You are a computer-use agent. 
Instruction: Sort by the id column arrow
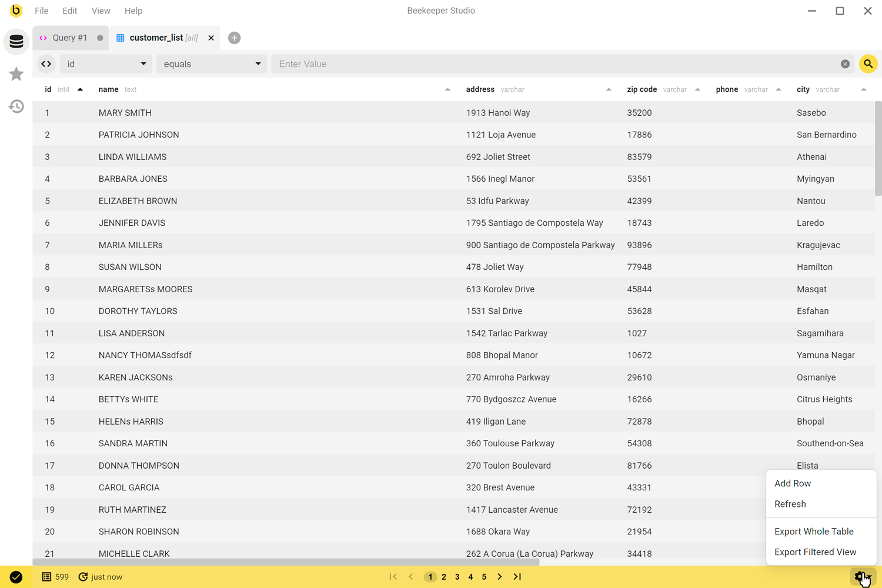click(x=80, y=89)
